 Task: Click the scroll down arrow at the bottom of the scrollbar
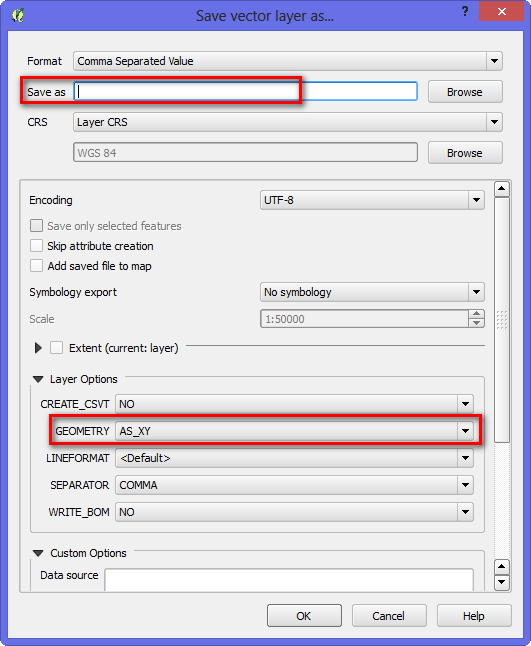502,582
